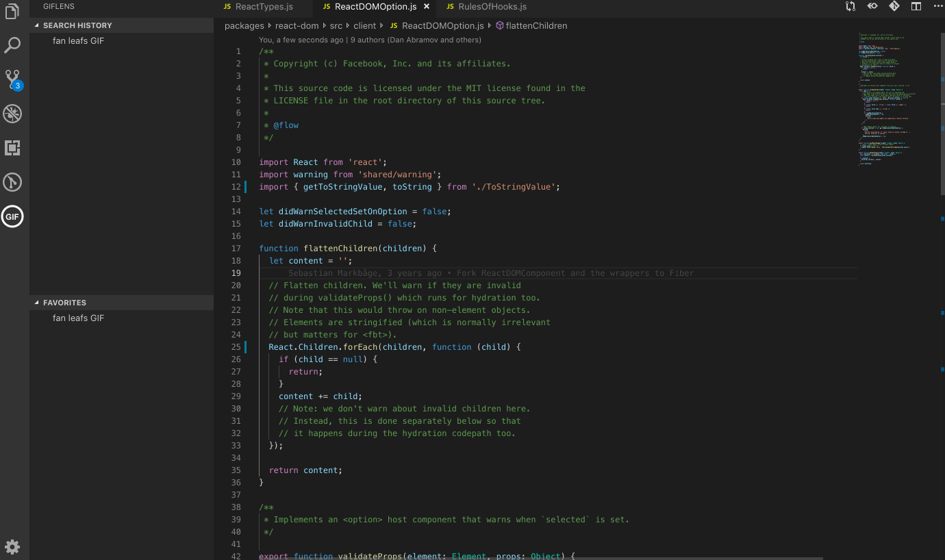Open the Explorer view in the activity bar
Viewport: 945px width, 560px height.
[12, 11]
